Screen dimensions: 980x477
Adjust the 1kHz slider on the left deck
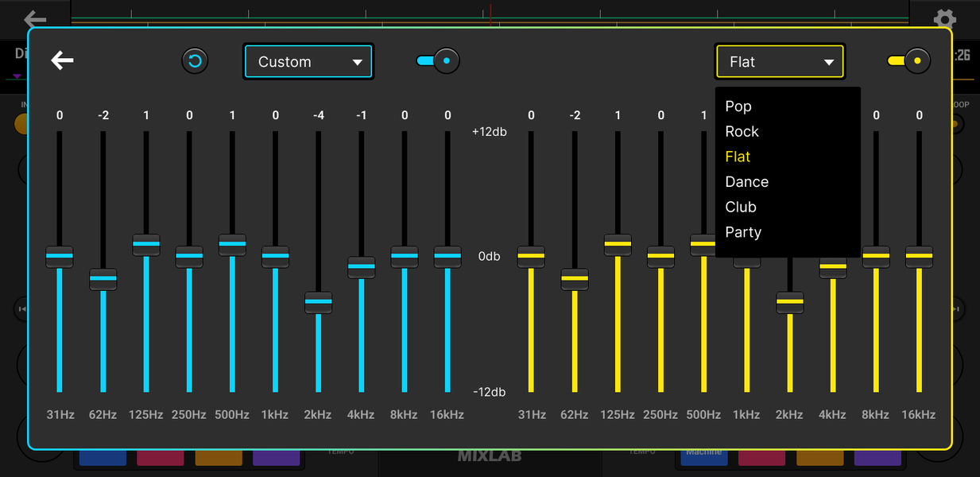click(274, 256)
